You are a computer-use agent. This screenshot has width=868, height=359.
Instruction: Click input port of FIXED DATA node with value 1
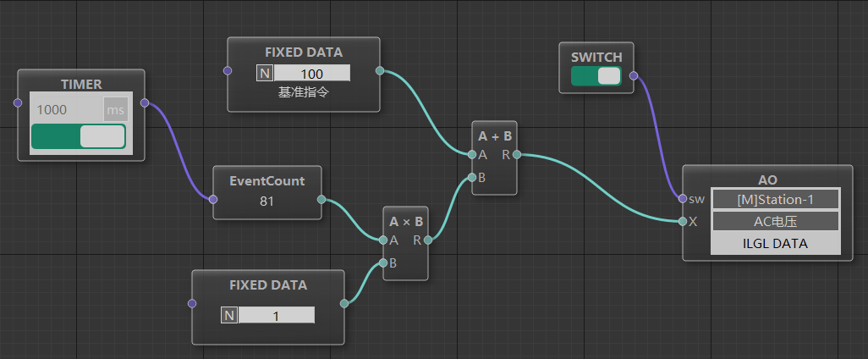(x=191, y=303)
